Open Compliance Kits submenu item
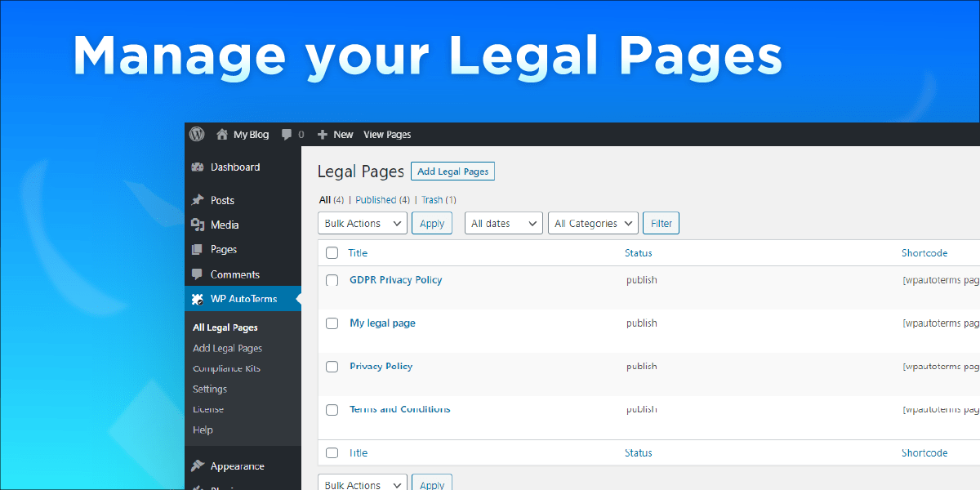 (x=227, y=368)
